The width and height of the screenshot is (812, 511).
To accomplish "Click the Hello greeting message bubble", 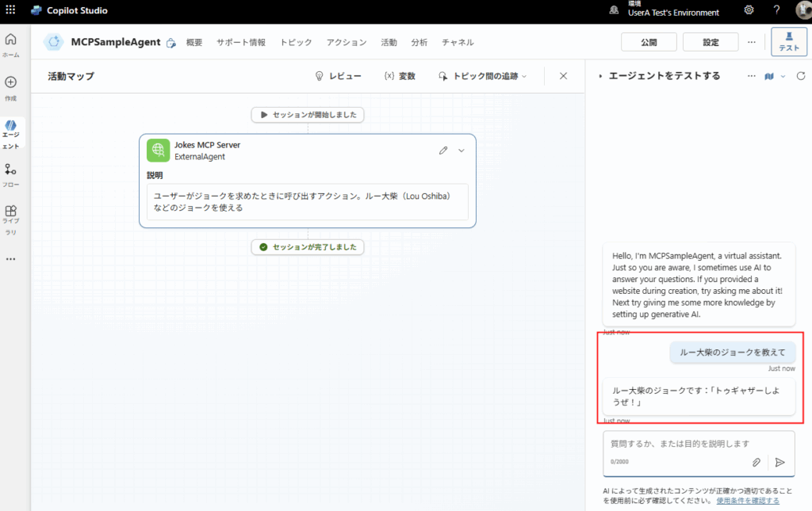I will coord(699,284).
